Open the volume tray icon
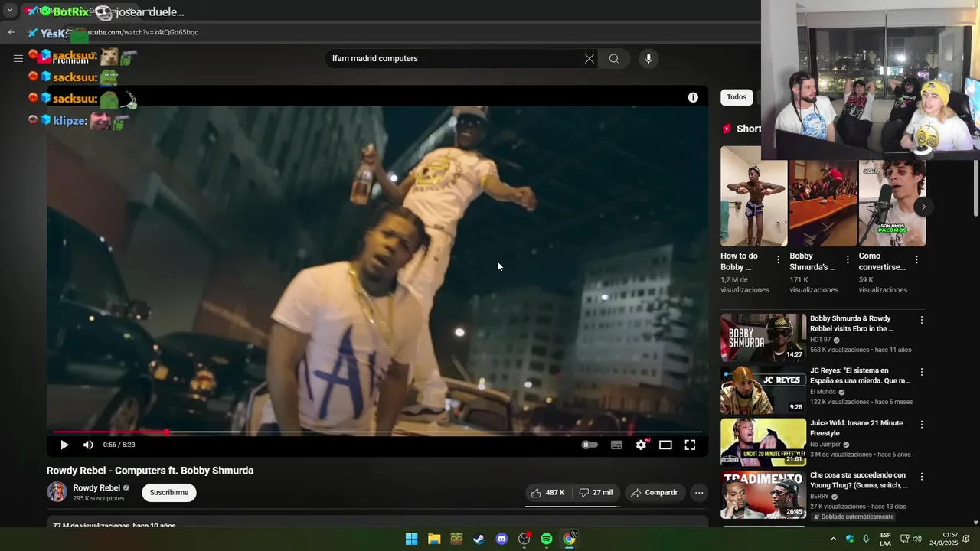Screen dimensions: 980x551 pyautogui.click(x=917, y=539)
